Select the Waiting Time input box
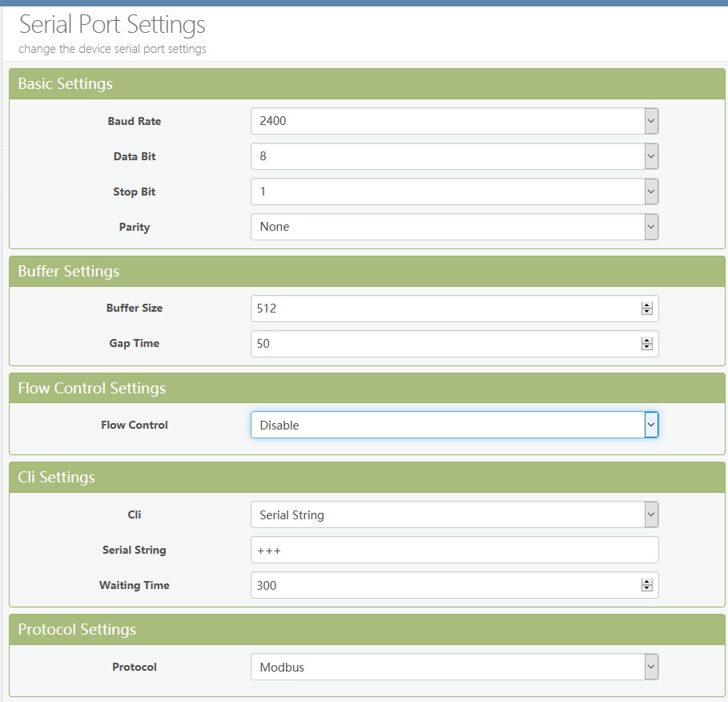Image resolution: width=728 pixels, height=702 pixels. click(x=440, y=585)
